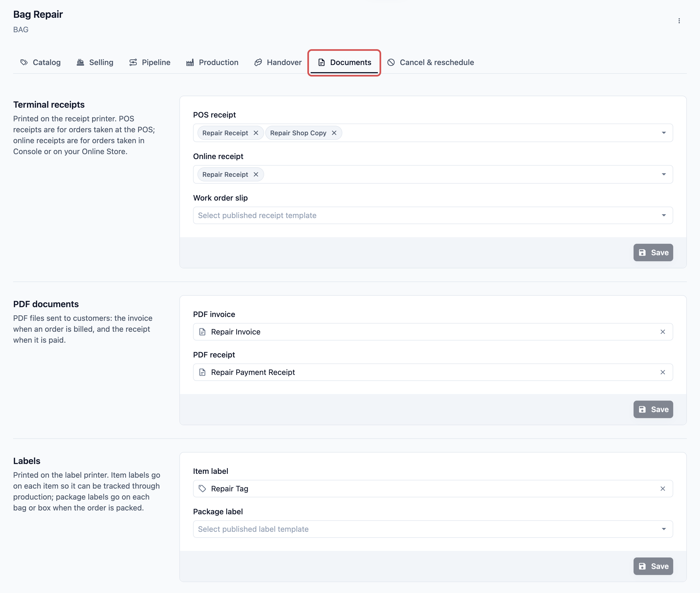Click the PDF documents section heading
Screen dimensions: 700x593
point(46,304)
